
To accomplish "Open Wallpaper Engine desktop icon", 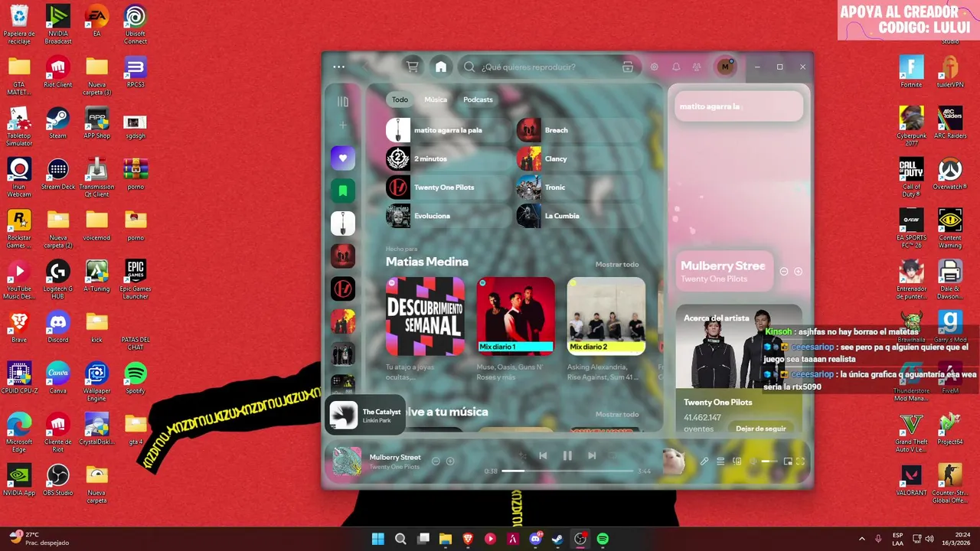I will pos(96,383).
